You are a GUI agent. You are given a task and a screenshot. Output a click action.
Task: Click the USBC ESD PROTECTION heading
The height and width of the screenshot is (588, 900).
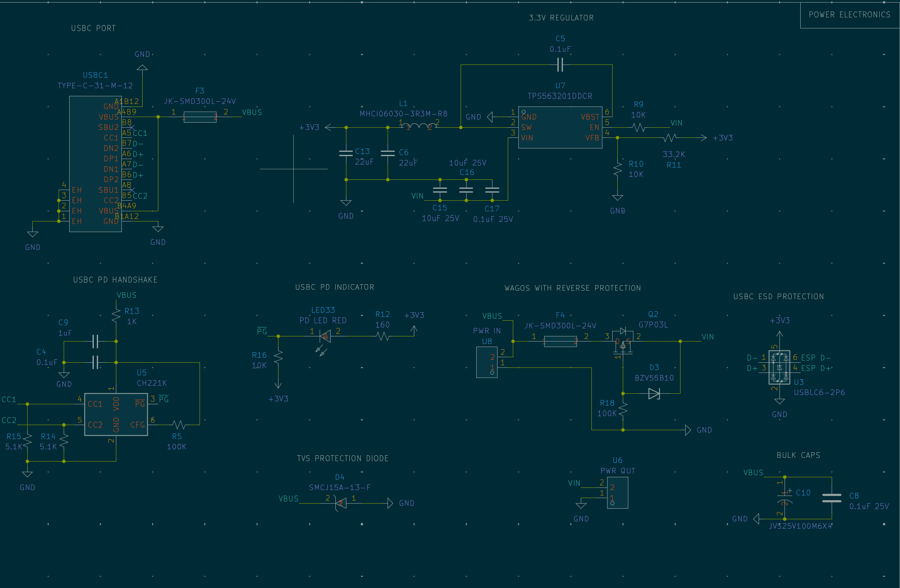coord(779,297)
